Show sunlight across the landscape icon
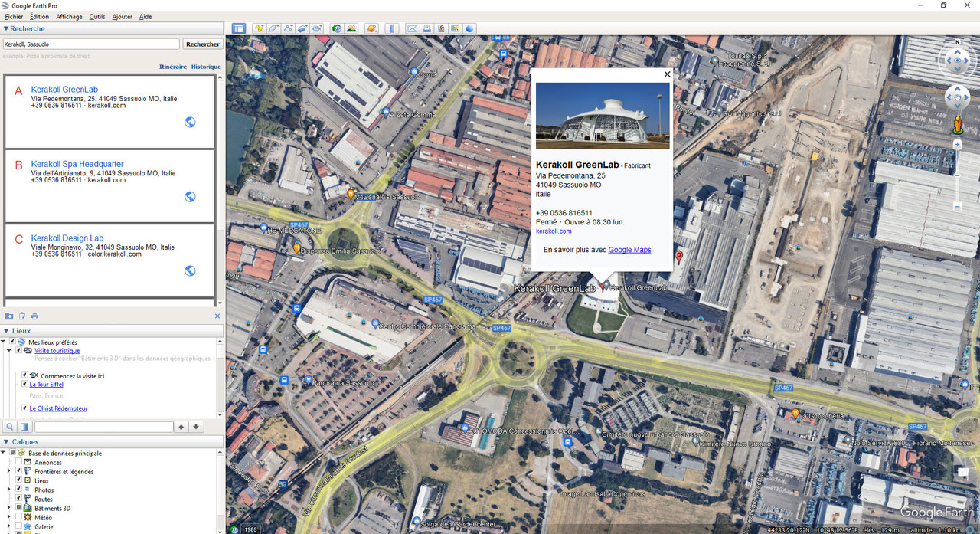This screenshot has width=980, height=534. pyautogui.click(x=351, y=28)
